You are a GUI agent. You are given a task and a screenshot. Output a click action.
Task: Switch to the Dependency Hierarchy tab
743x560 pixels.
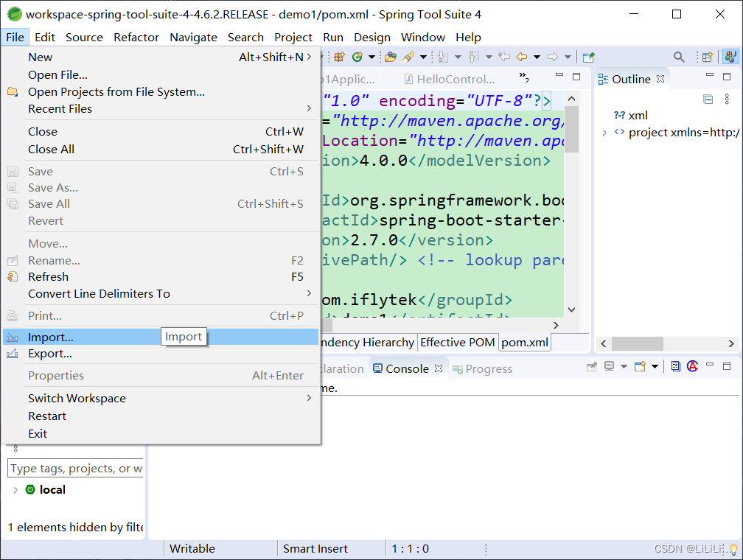(368, 343)
